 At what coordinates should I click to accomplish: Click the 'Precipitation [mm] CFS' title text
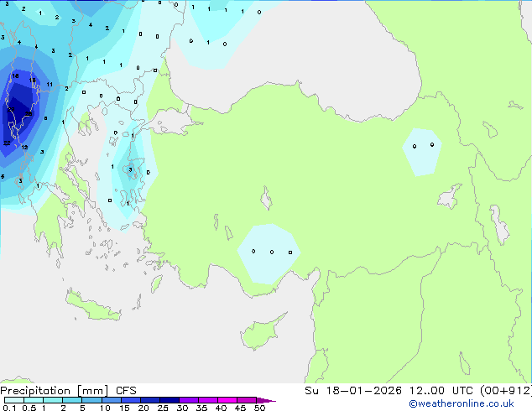tap(68, 391)
